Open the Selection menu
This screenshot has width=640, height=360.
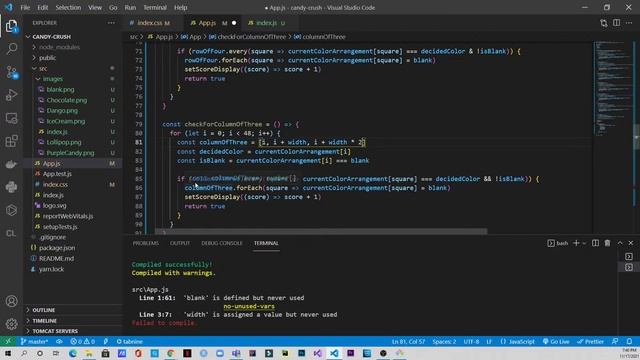click(x=68, y=7)
